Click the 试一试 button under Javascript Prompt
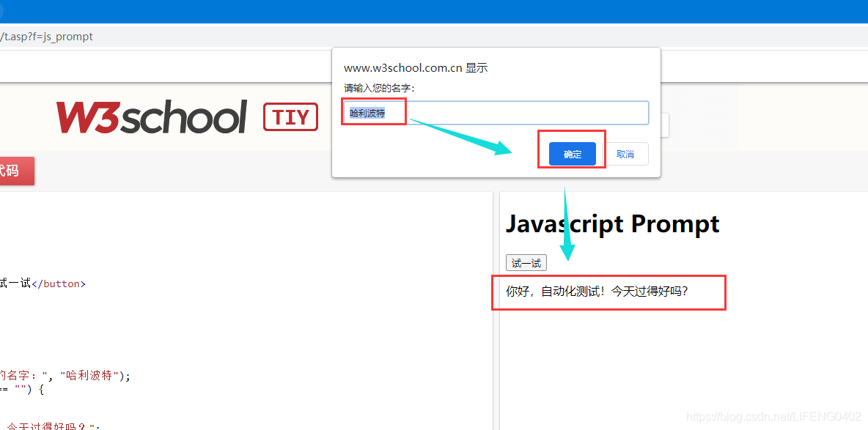The height and width of the screenshot is (430, 868). pyautogui.click(x=526, y=263)
